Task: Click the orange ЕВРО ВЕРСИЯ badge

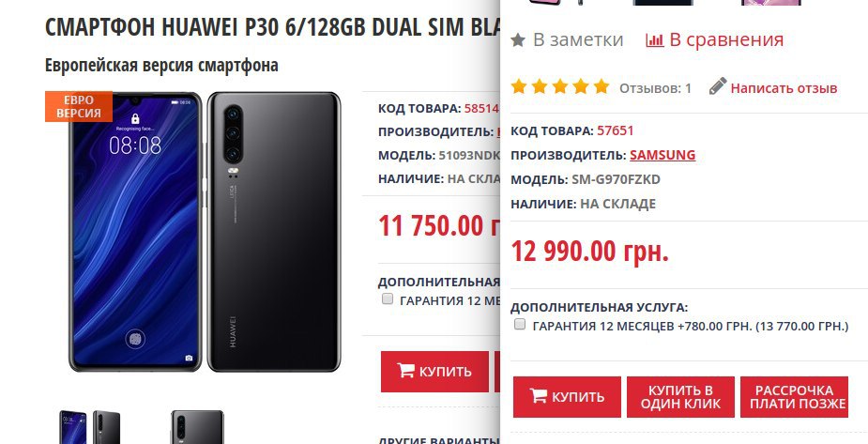Action: coord(79,106)
